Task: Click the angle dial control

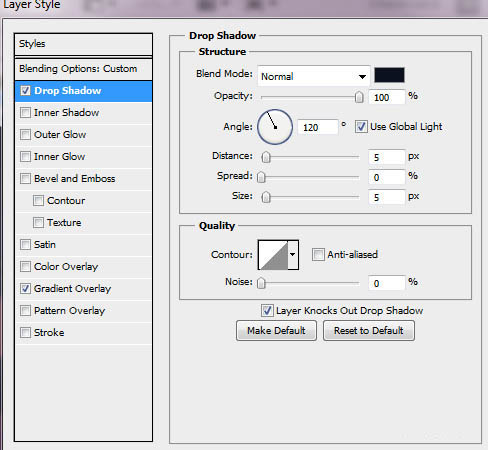Action: [275, 127]
